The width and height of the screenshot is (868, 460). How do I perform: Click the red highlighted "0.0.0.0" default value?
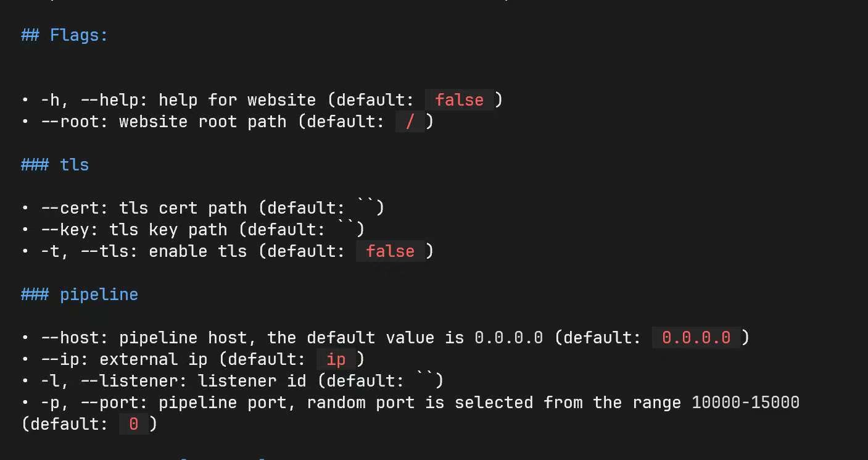[696, 338]
